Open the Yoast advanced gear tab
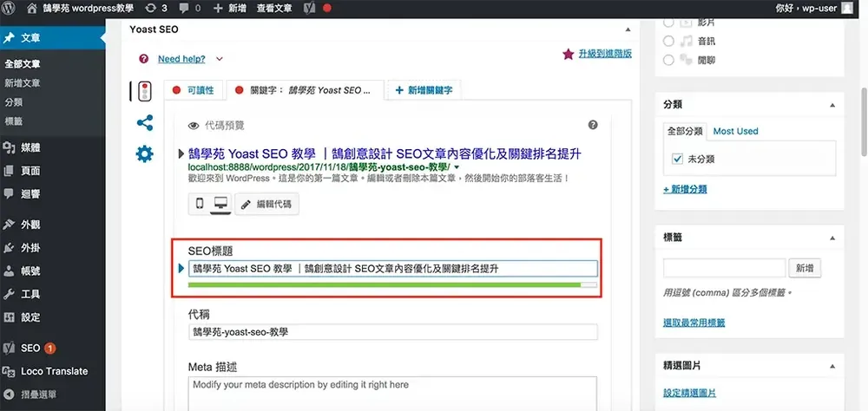This screenshot has height=411, width=868. 144,153
